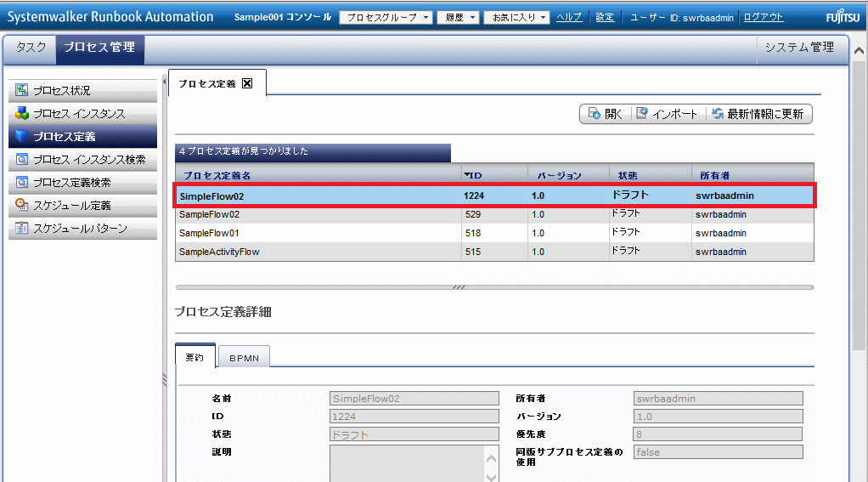Screen dimensions: 868x482
Task: Open スケジュール定義 in sidebar
Action: tap(83, 206)
